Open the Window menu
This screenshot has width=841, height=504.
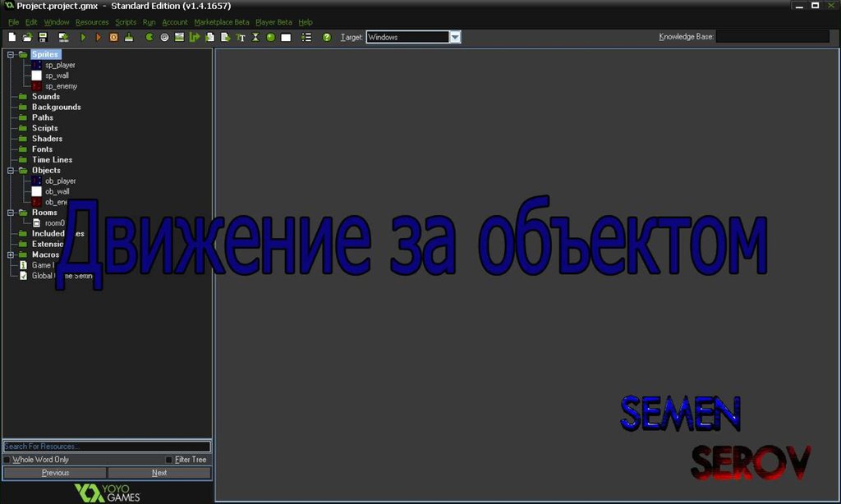click(x=57, y=22)
